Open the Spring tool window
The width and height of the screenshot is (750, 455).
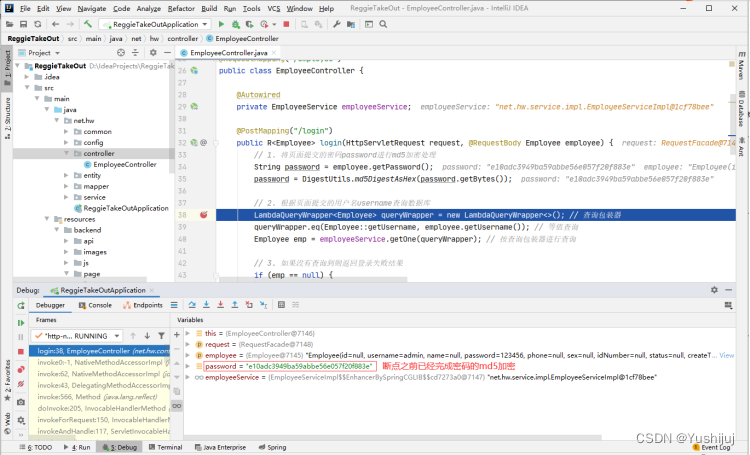(x=272, y=447)
